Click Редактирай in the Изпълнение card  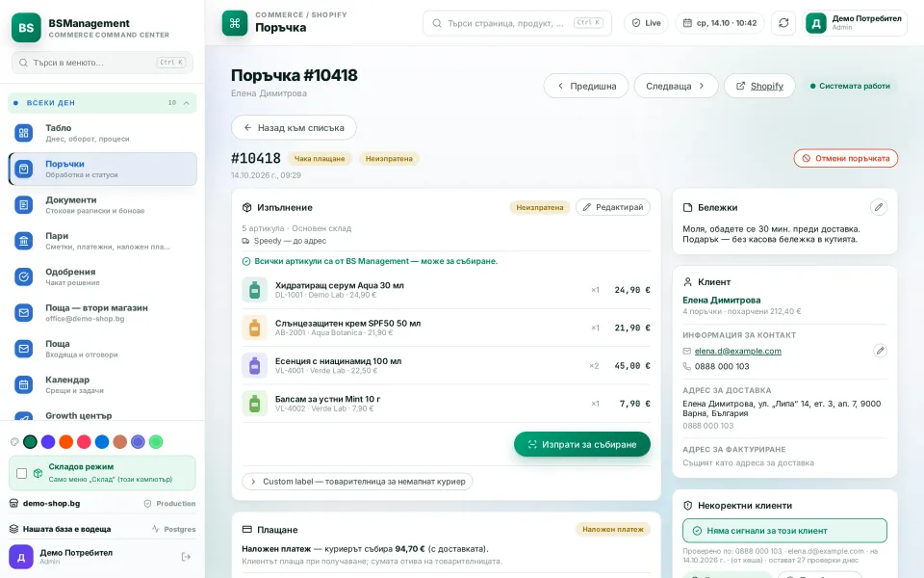[x=613, y=207]
